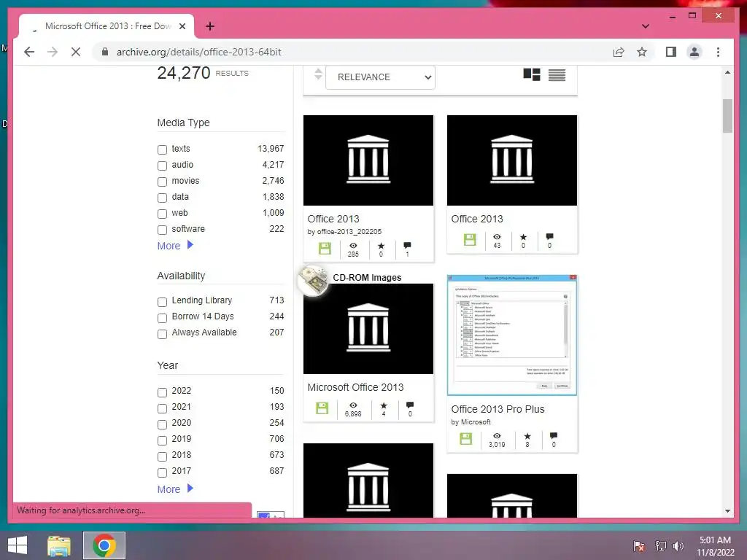Open File Explorer from taskbar
The height and width of the screenshot is (560, 747).
point(59,545)
